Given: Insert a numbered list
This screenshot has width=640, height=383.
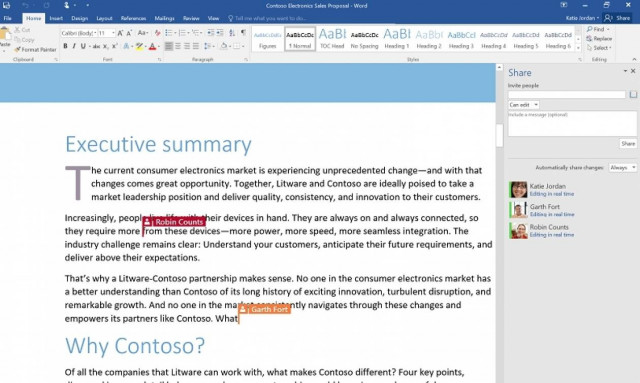Looking at the screenshot, I should point(183,33).
